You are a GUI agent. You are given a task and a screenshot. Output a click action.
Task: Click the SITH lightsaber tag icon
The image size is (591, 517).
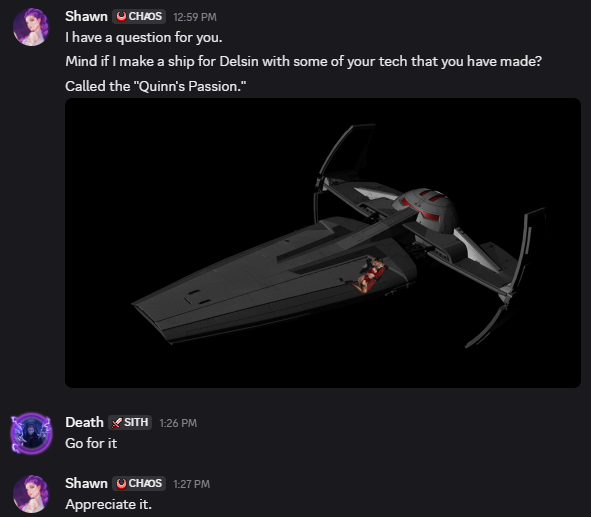coord(117,423)
